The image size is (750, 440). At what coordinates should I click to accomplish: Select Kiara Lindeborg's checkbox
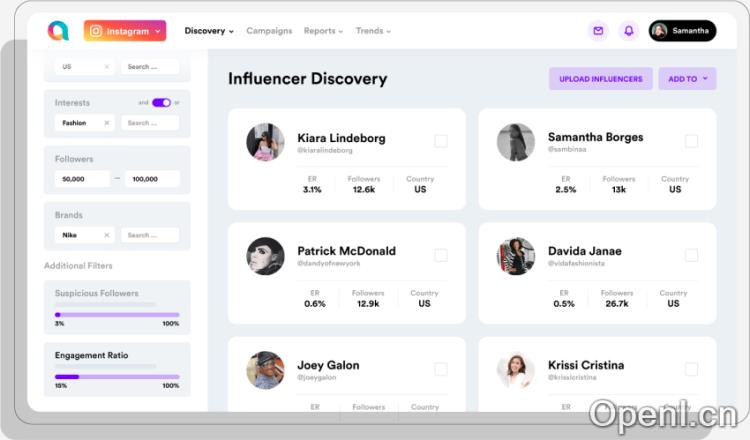click(441, 141)
